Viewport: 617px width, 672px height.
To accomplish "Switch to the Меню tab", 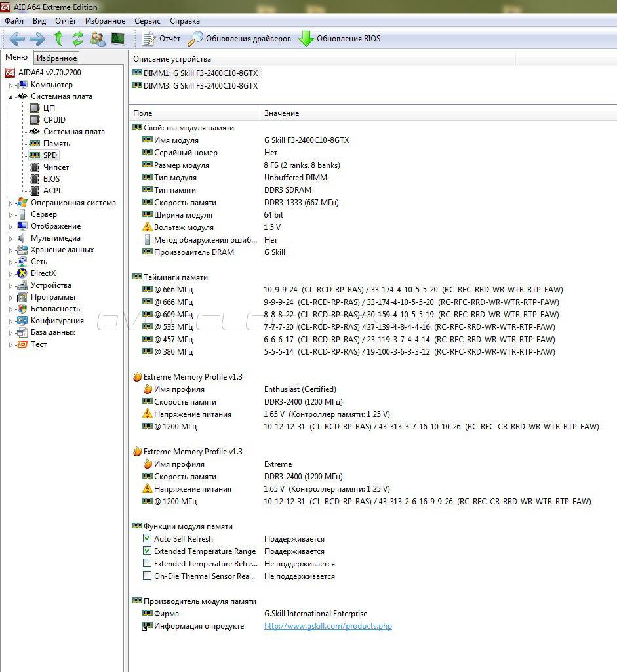I will click(16, 57).
